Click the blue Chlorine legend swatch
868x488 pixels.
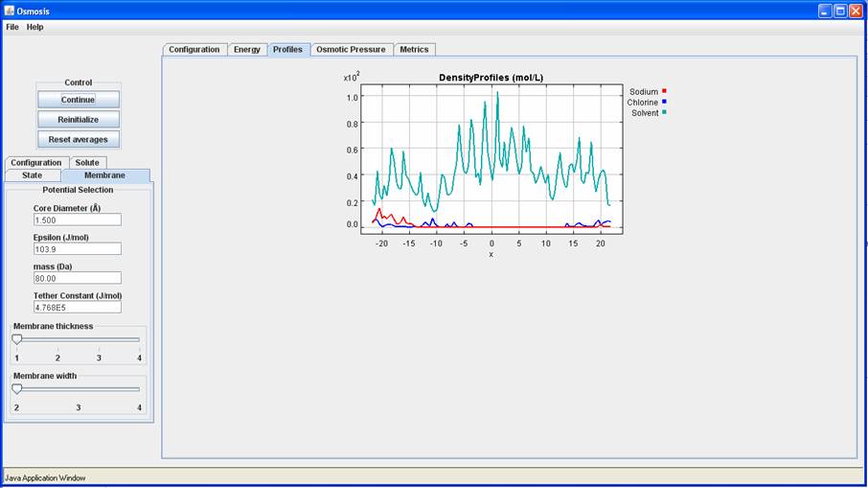(x=664, y=102)
